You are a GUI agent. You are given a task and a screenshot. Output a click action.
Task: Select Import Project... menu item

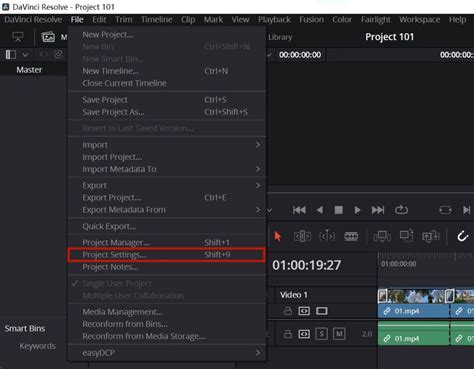pyautogui.click(x=166, y=157)
